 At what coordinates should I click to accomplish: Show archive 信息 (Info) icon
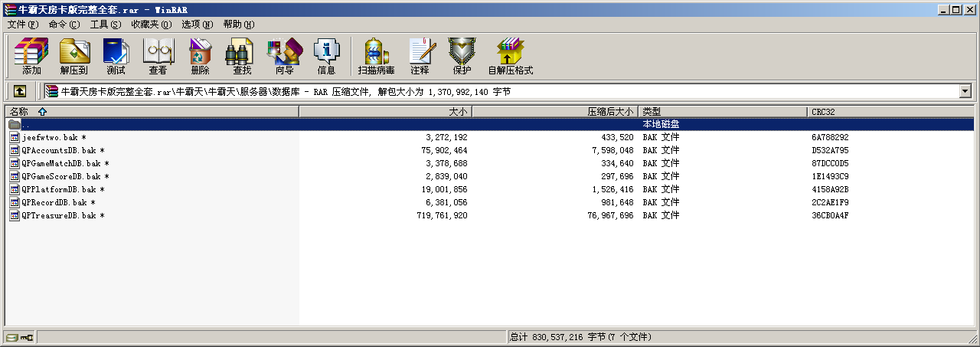(326, 56)
